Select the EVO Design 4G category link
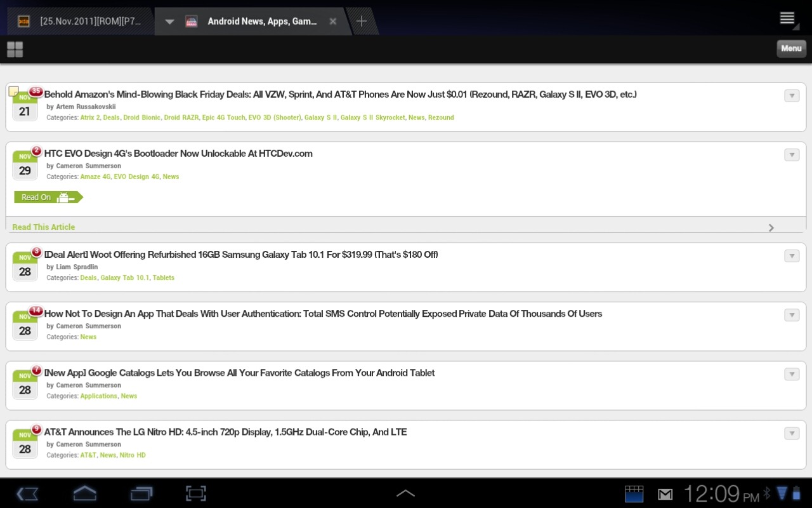The image size is (812, 508). (x=136, y=177)
